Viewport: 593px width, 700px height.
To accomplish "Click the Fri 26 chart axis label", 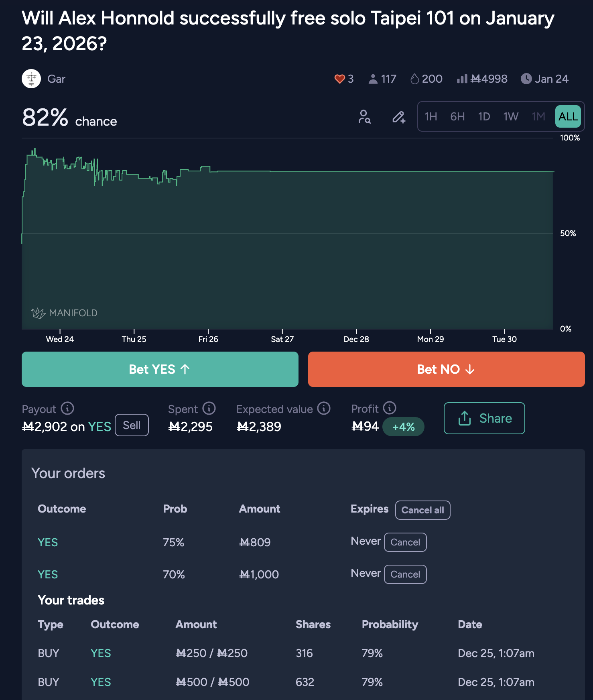I will [x=208, y=339].
